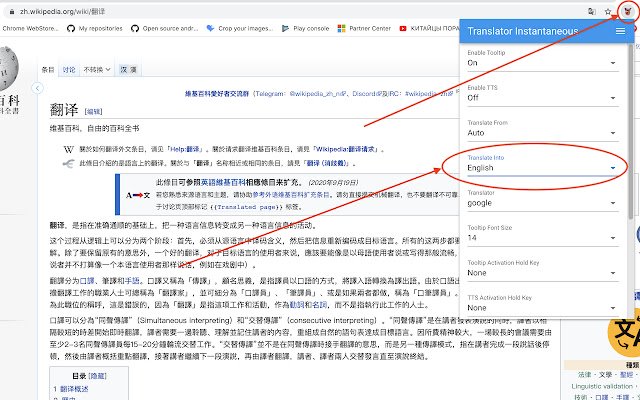Image resolution: width=640 pixels, height=400 pixels.
Task: Switch to the 条目 tab
Action: coord(48,70)
